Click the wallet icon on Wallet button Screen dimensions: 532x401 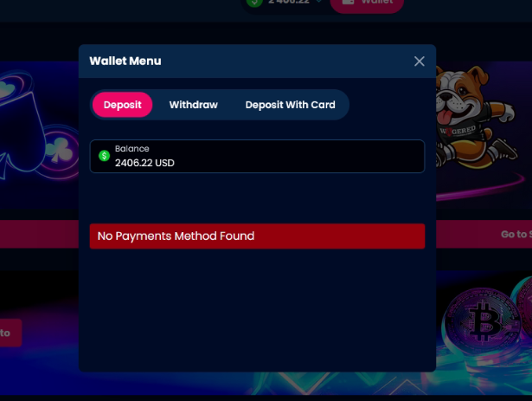348,2
